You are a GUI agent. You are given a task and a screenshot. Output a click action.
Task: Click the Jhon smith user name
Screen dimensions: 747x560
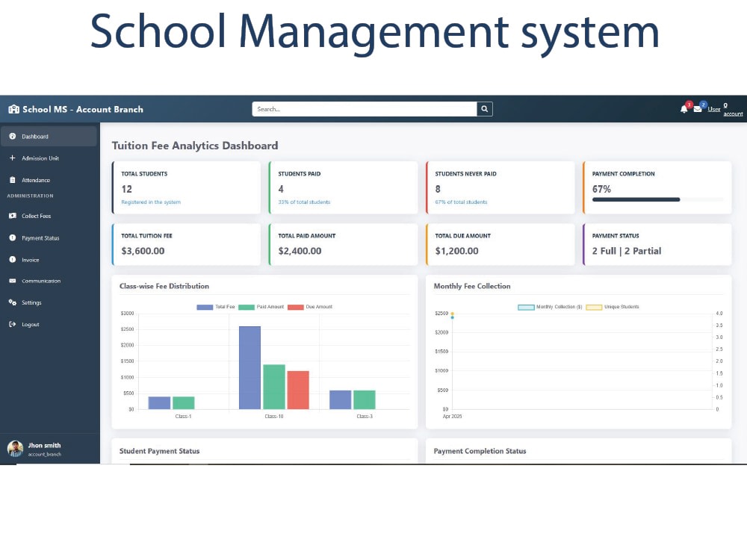click(44, 445)
